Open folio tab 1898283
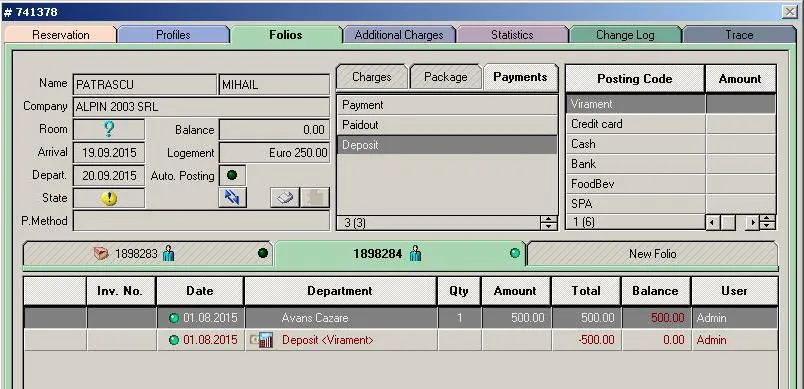804x389 pixels. pyautogui.click(x=148, y=253)
